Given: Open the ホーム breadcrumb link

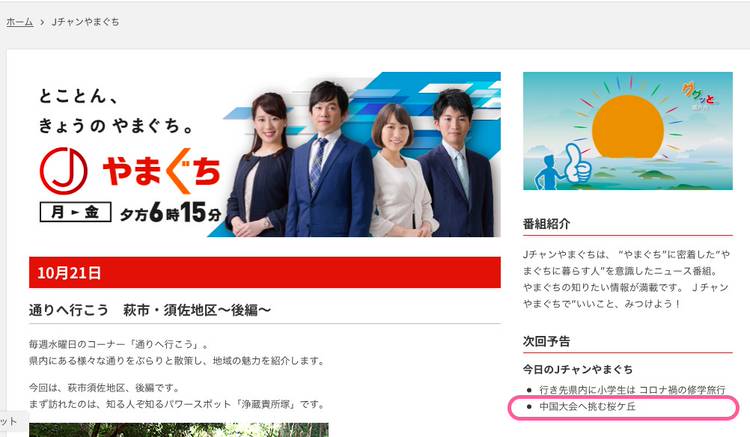Looking at the screenshot, I should [x=20, y=22].
